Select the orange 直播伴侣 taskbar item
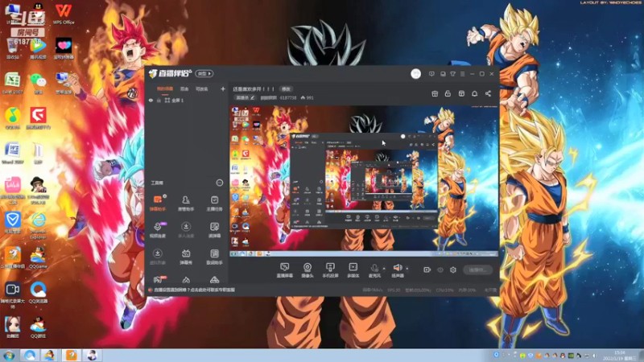The image size is (644, 362). pyautogui.click(x=72, y=355)
